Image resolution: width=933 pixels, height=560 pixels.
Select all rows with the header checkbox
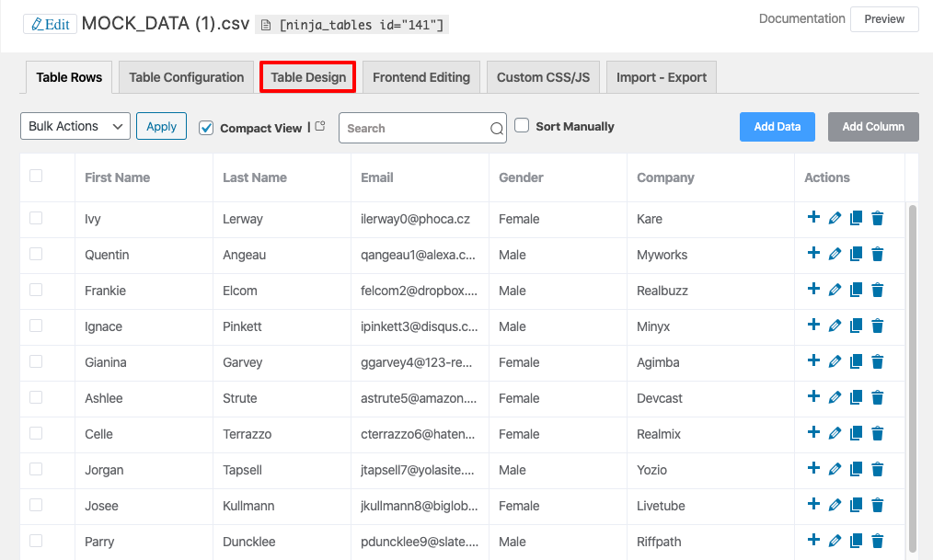[x=36, y=176]
